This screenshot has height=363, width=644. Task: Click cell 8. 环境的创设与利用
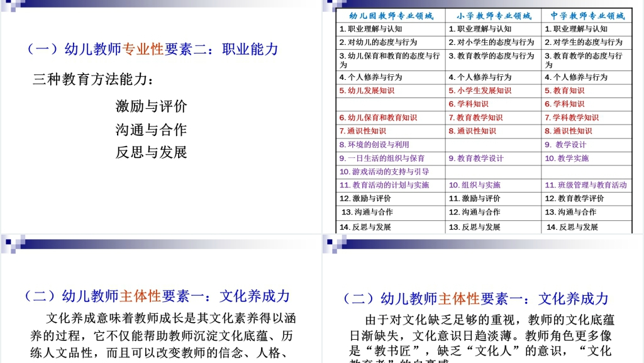coord(391,145)
